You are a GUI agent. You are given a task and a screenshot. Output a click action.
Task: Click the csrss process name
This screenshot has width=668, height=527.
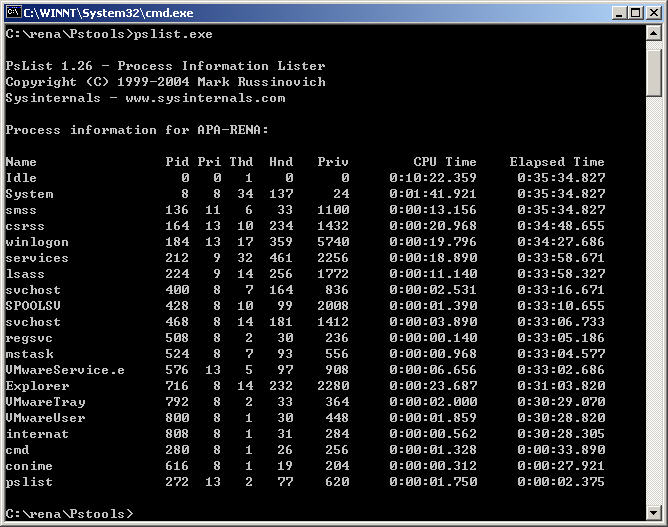[25, 226]
